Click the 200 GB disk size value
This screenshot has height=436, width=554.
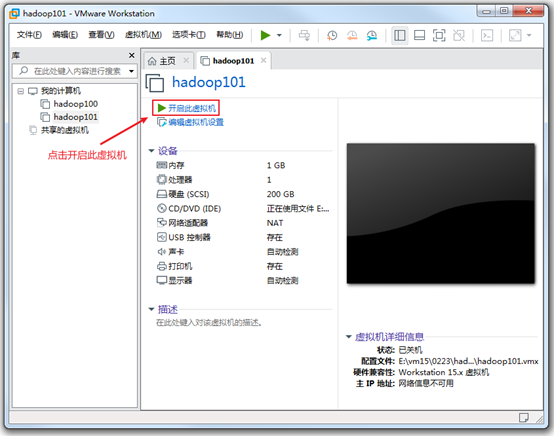(x=281, y=194)
